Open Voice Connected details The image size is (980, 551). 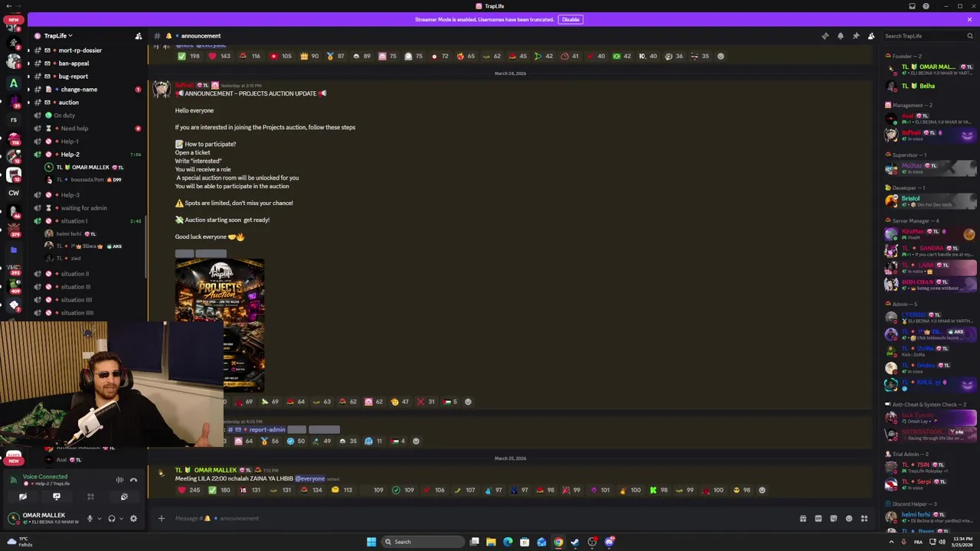pyautogui.click(x=45, y=478)
